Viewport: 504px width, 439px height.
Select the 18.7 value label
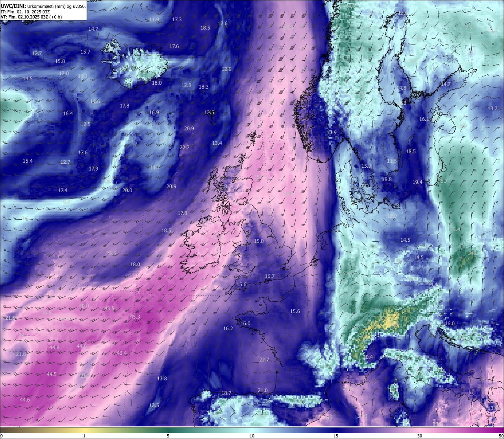226,393
